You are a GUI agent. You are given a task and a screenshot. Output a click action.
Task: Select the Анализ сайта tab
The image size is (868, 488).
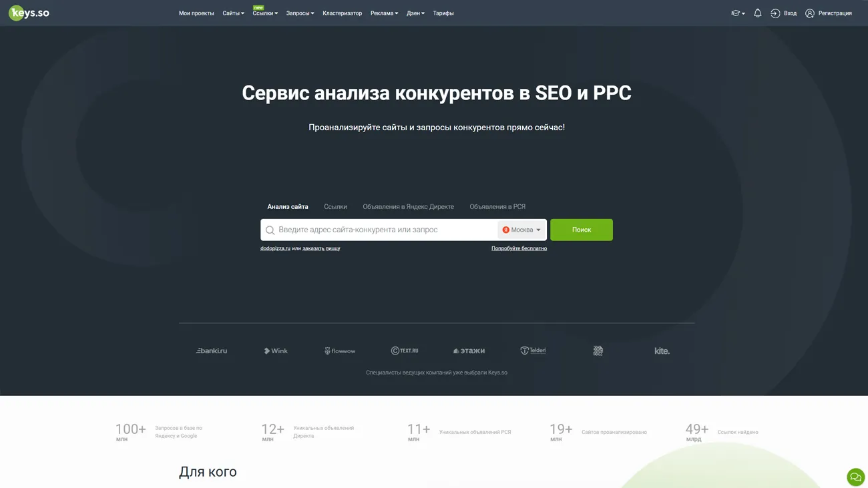point(288,207)
